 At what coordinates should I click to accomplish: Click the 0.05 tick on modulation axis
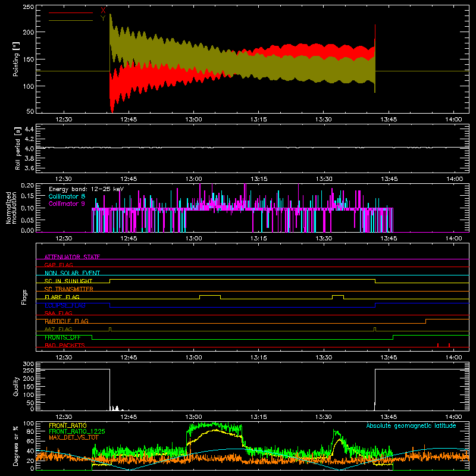click(x=27, y=220)
